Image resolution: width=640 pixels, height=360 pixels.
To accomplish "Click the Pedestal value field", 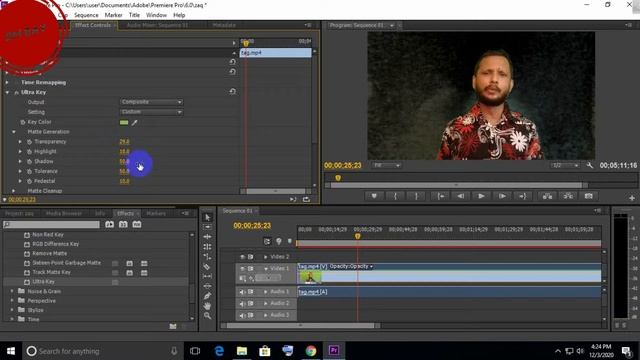I will [124, 181].
